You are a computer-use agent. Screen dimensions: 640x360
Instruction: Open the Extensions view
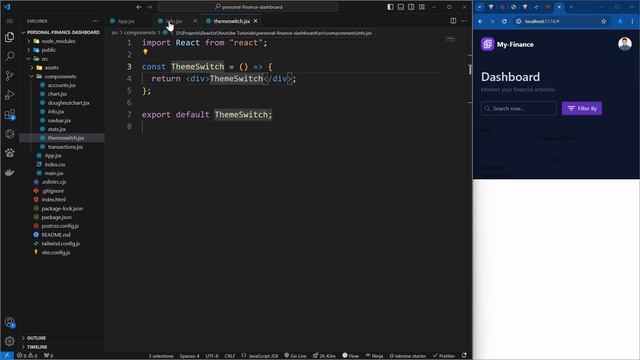(9, 114)
